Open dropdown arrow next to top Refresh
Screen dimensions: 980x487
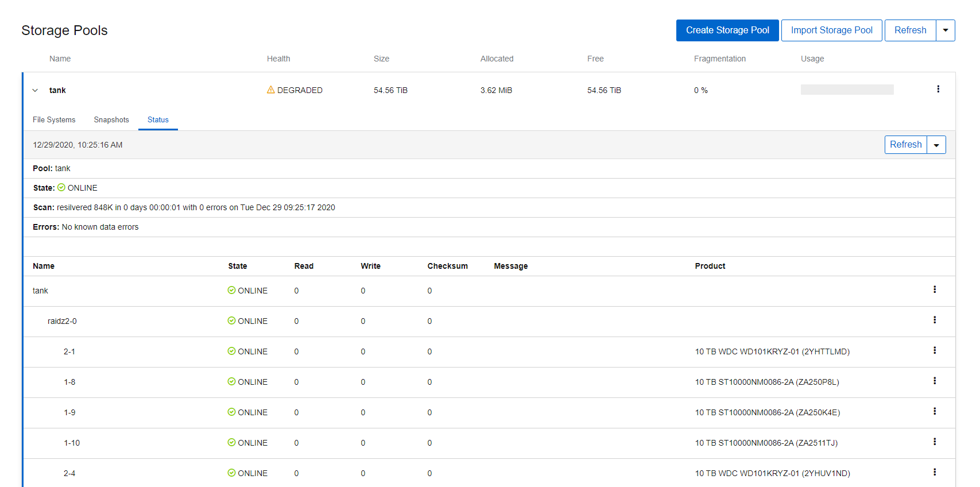tap(946, 30)
